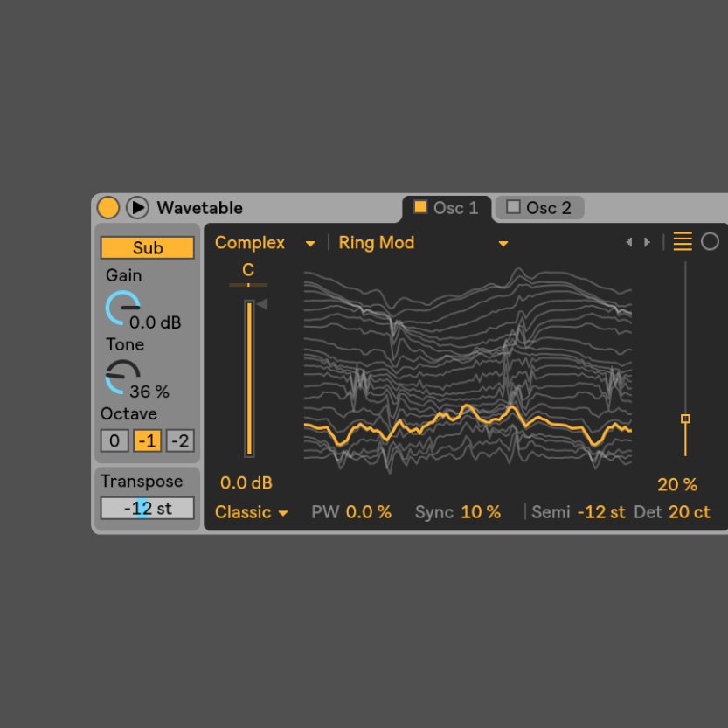
Task: Click the Semi -12 st value
Action: [601, 512]
